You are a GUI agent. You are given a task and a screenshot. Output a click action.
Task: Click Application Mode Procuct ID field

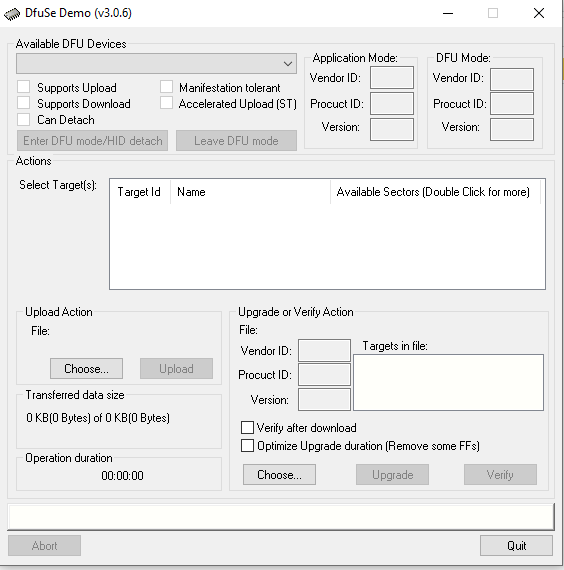[392, 103]
